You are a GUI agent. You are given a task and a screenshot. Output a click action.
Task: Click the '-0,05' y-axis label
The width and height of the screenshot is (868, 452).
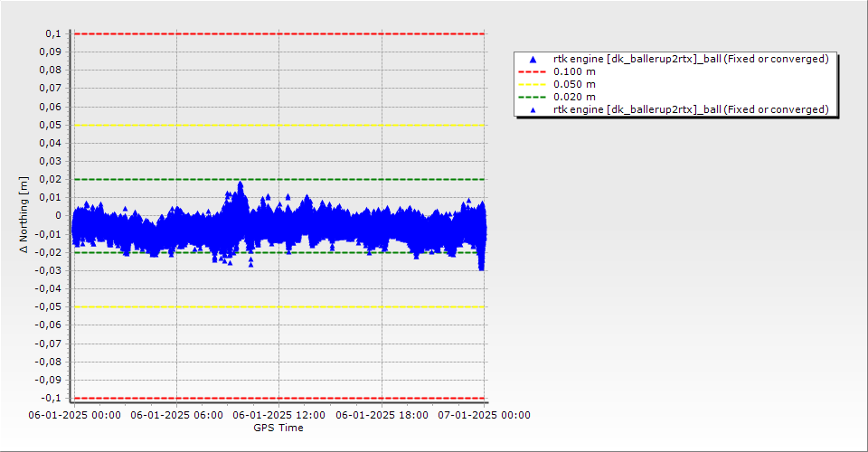(x=49, y=306)
